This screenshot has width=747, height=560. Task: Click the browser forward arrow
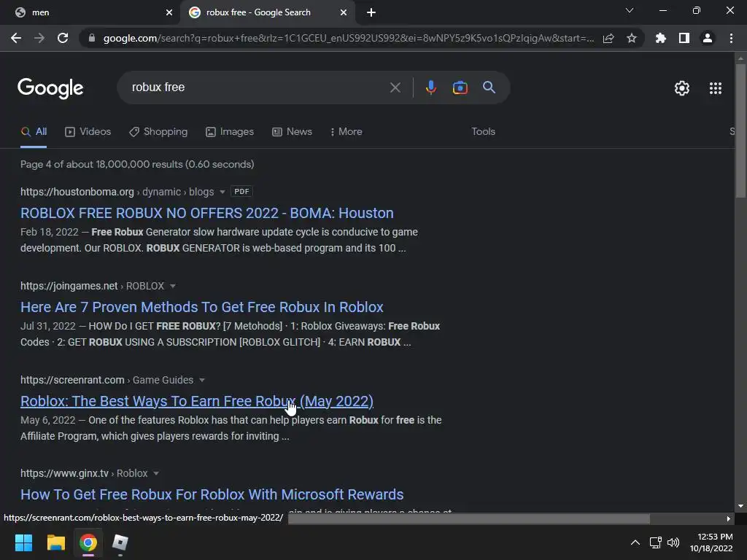click(39, 38)
